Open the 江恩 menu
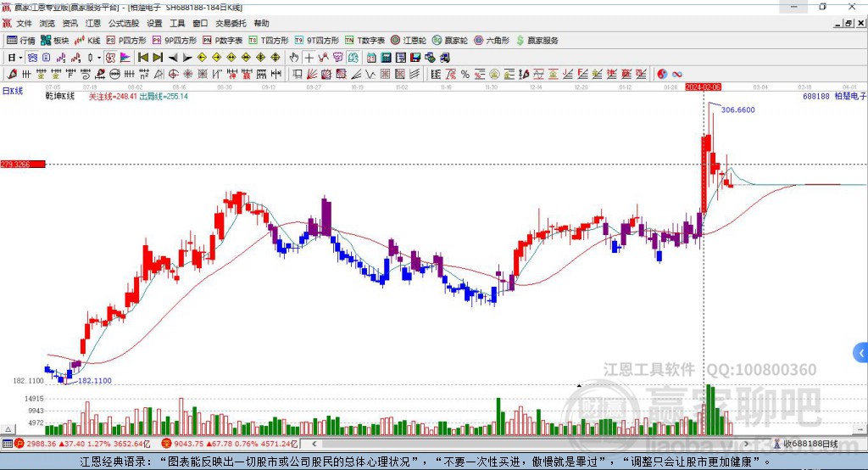The width and height of the screenshot is (868, 470). pyautogui.click(x=93, y=23)
